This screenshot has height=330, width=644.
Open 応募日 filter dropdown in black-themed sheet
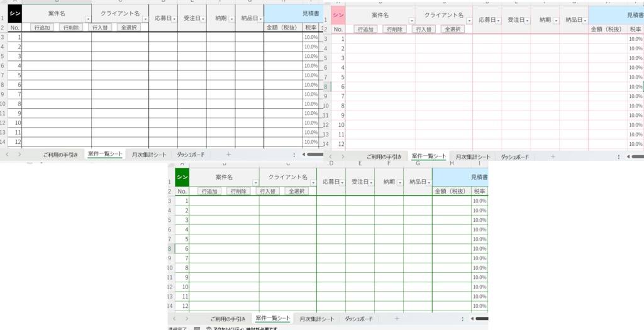click(x=174, y=19)
